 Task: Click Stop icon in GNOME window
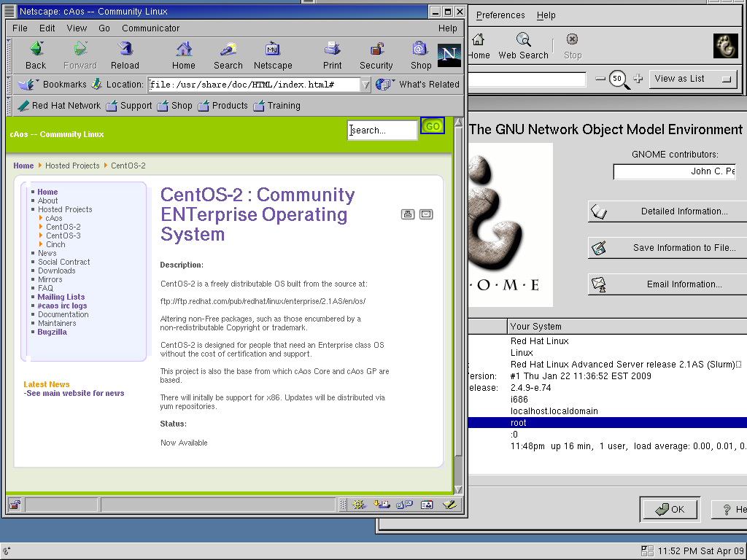[572, 46]
